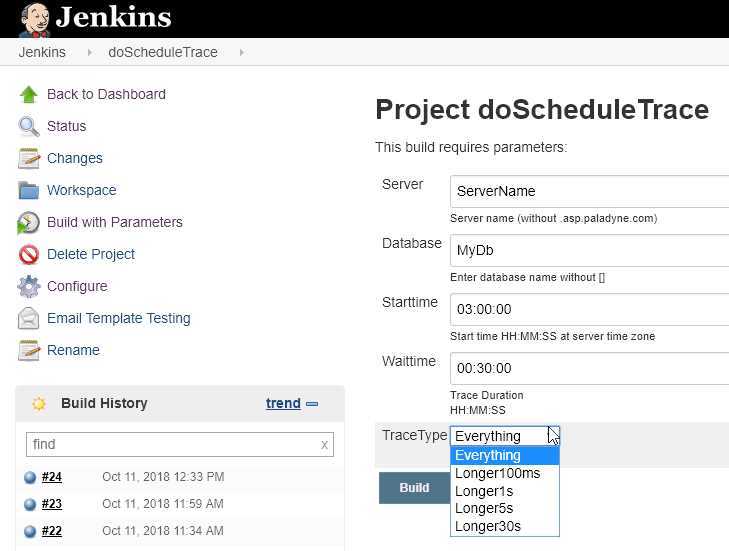Click the Configure gear icon
Image resolution: width=729 pixels, height=551 pixels.
[29, 286]
